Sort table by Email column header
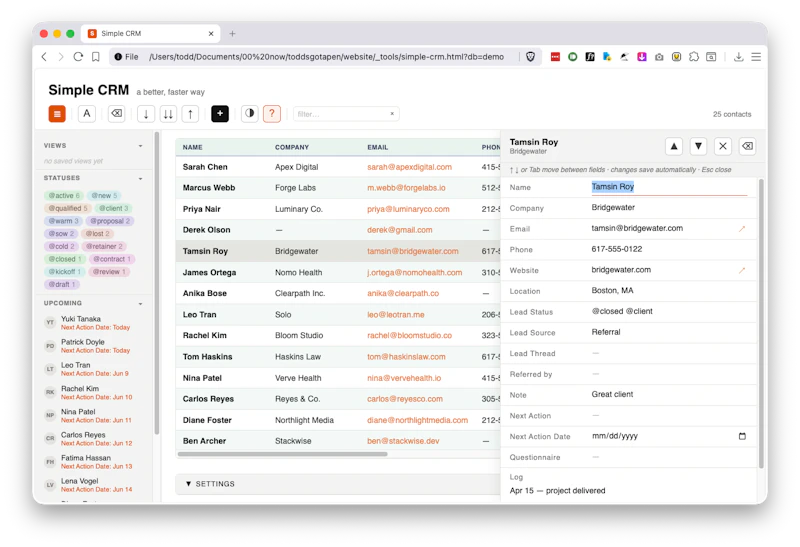The width and height of the screenshot is (800, 547). click(x=378, y=147)
